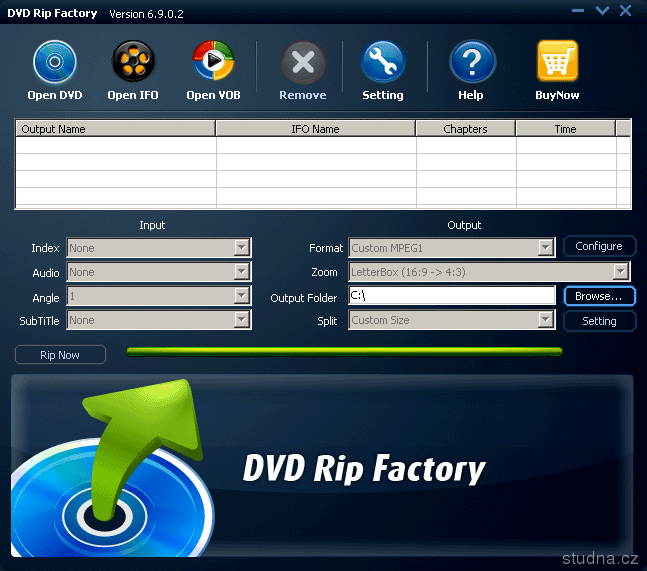
Task: Click the Setting button next to Split
Action: click(599, 321)
